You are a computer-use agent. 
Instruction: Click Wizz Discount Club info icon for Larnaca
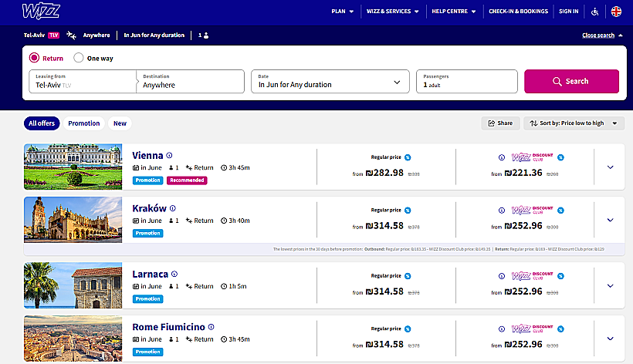tap(560, 275)
